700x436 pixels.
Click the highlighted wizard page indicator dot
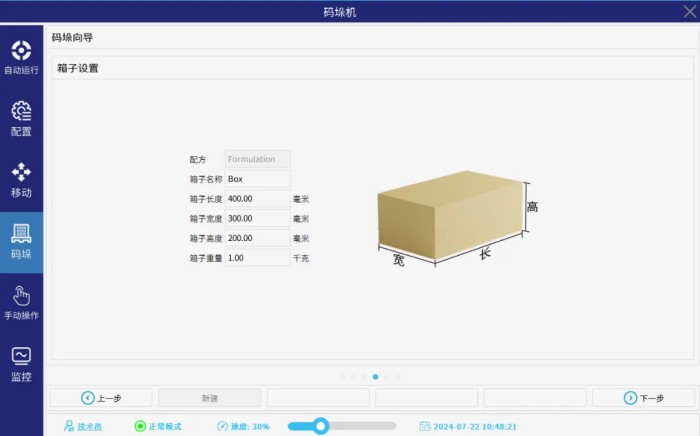pyautogui.click(x=375, y=377)
